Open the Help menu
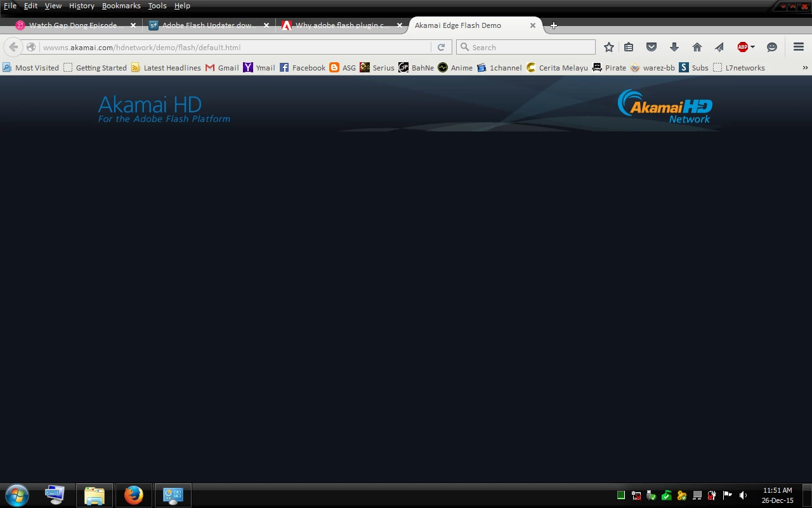812x508 pixels. pyautogui.click(x=182, y=6)
